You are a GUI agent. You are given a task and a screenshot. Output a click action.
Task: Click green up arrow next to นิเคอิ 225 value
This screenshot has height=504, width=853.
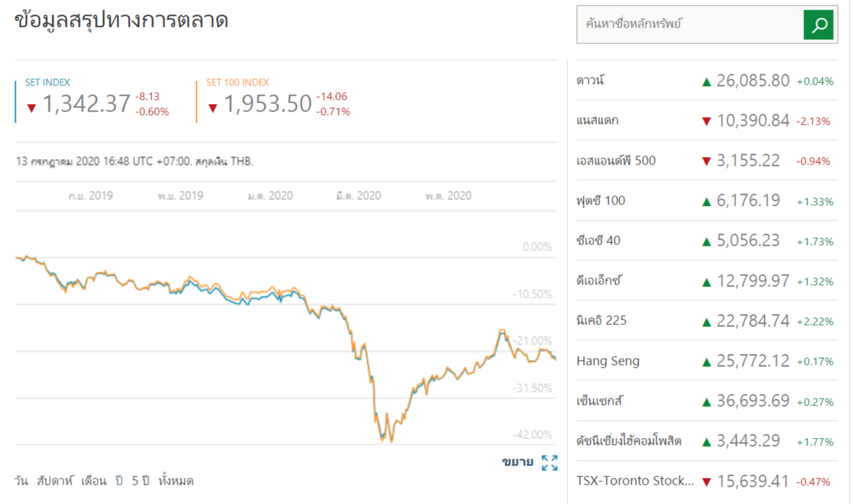coord(706,322)
